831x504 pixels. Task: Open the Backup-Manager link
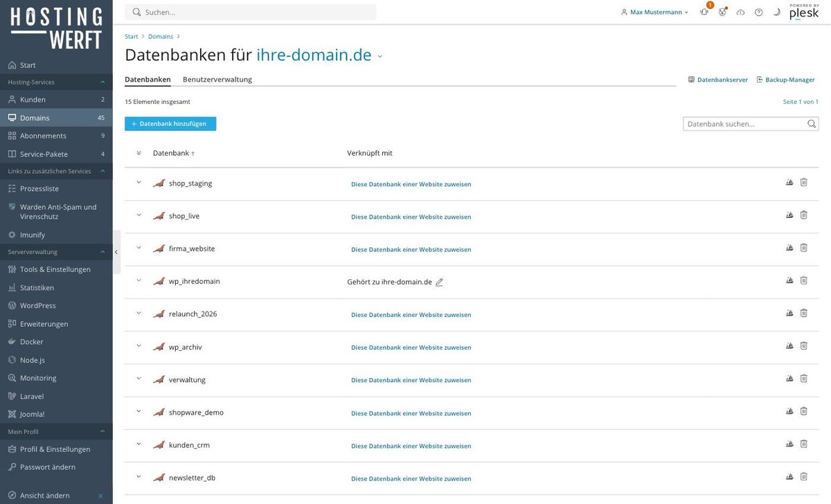(x=785, y=80)
